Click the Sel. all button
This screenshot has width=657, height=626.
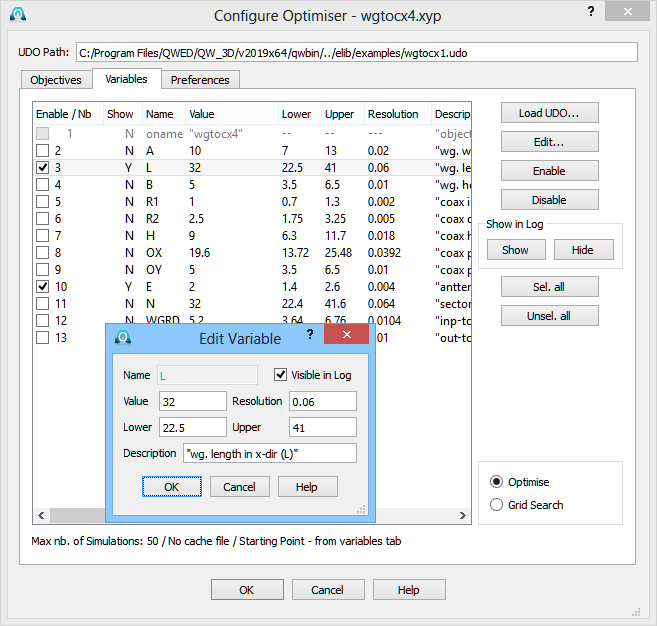click(x=549, y=287)
